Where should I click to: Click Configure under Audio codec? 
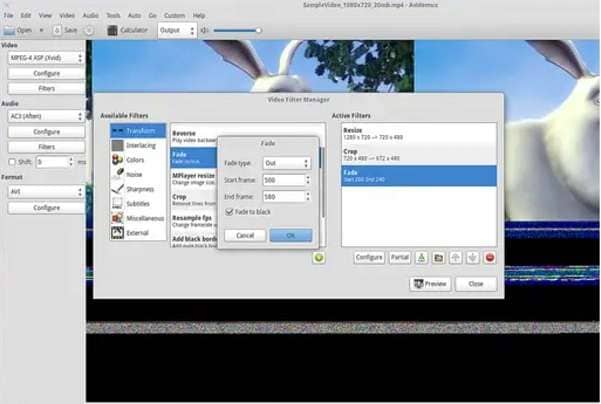[x=46, y=131]
